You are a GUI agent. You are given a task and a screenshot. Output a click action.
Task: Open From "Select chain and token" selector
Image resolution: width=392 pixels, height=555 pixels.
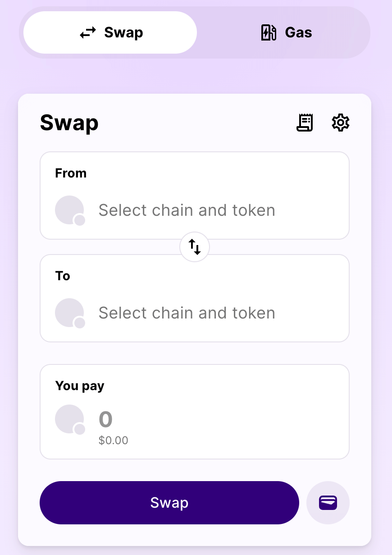point(187,210)
